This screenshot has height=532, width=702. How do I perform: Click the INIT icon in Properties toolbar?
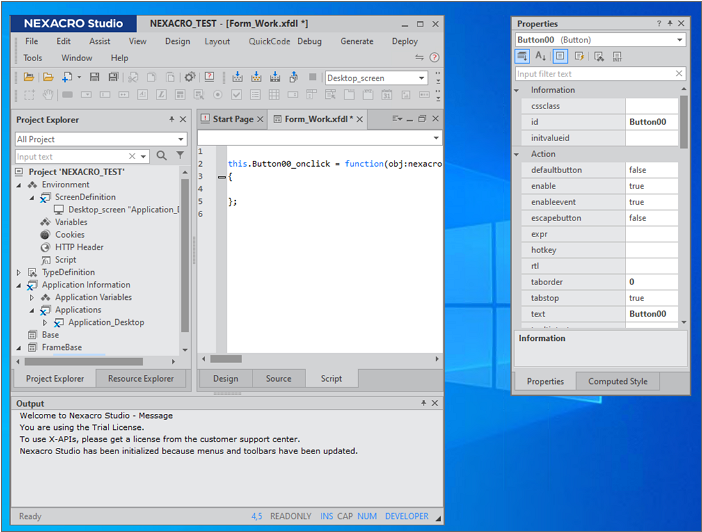[617, 57]
